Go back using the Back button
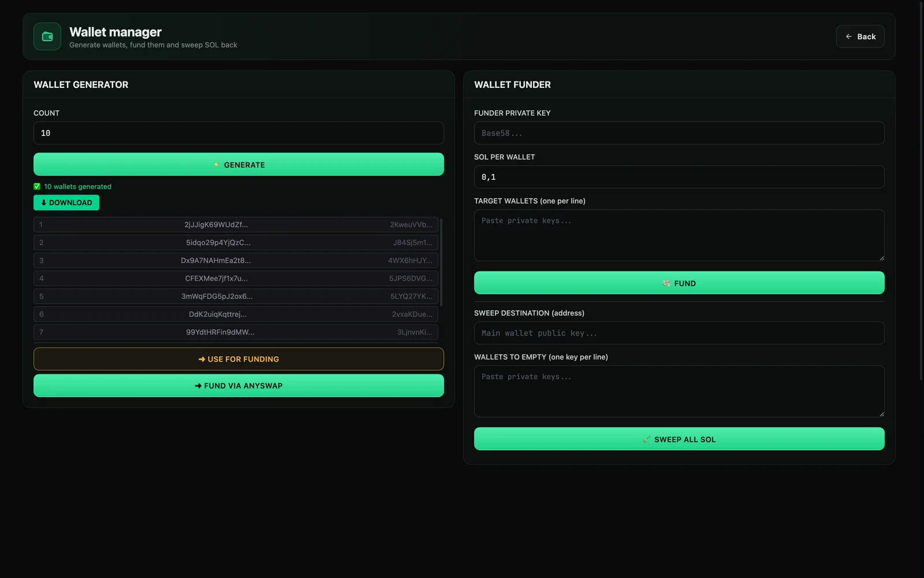The image size is (924, 578). pos(860,36)
